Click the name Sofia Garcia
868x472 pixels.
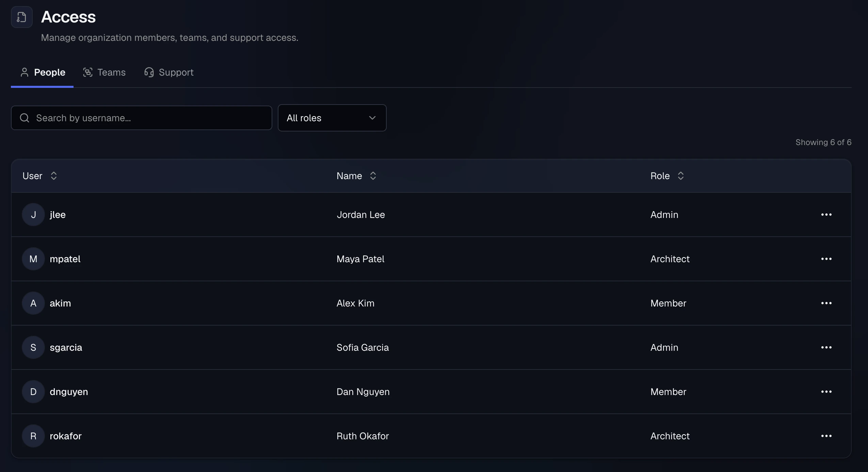[363, 347]
